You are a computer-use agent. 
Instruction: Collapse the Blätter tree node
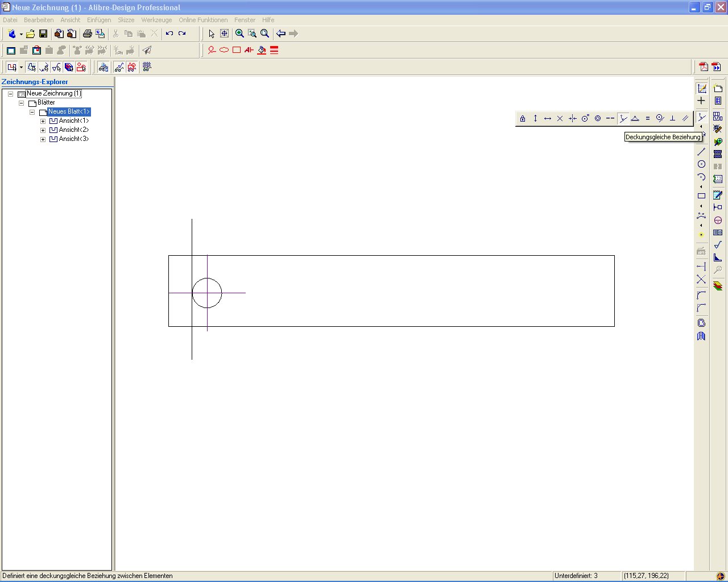[21, 103]
